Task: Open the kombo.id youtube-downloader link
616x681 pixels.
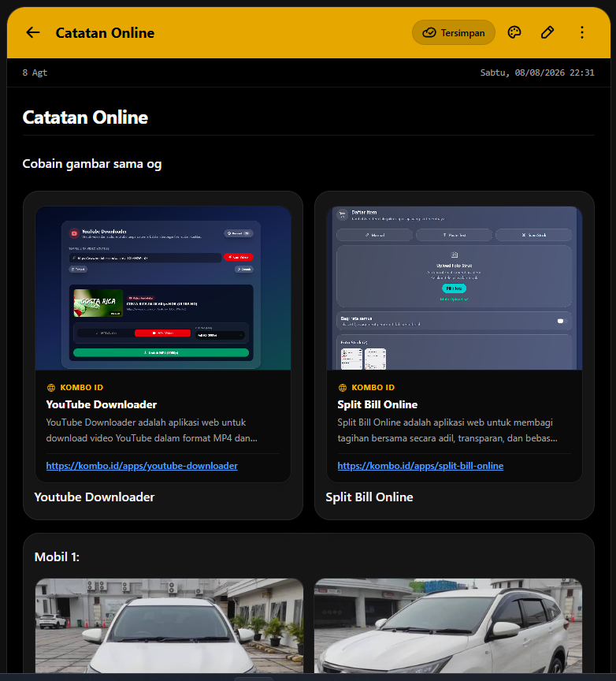Action: [x=142, y=466]
